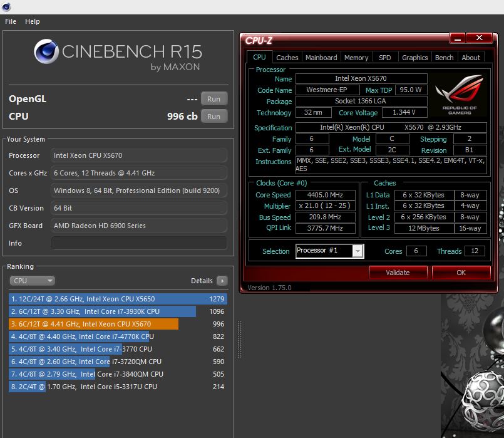Viewport: 504px width, 438px height.
Task: Select ranking row 7 Core i7-3840QM
Action: [118, 374]
